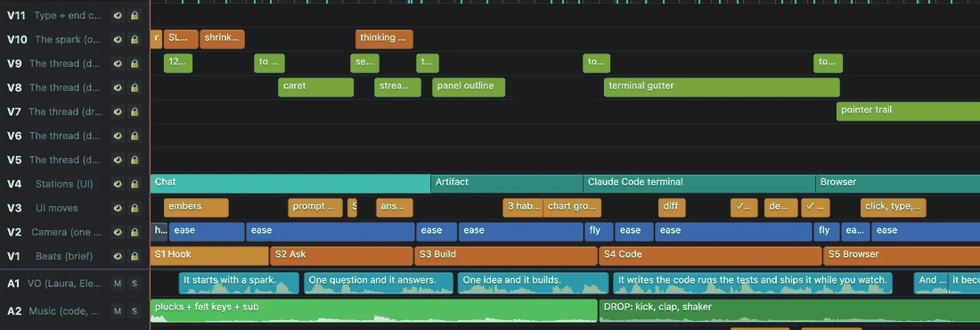Select the 'Chat' station clip

290,184
